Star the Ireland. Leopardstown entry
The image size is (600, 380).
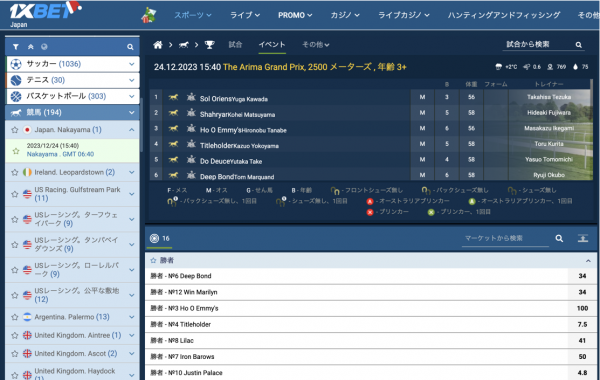(x=15, y=172)
